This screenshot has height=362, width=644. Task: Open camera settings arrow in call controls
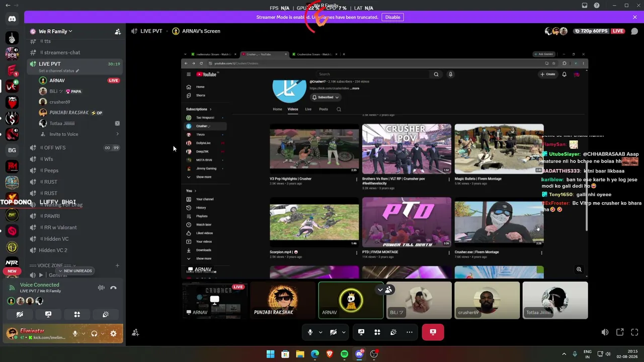point(344,332)
